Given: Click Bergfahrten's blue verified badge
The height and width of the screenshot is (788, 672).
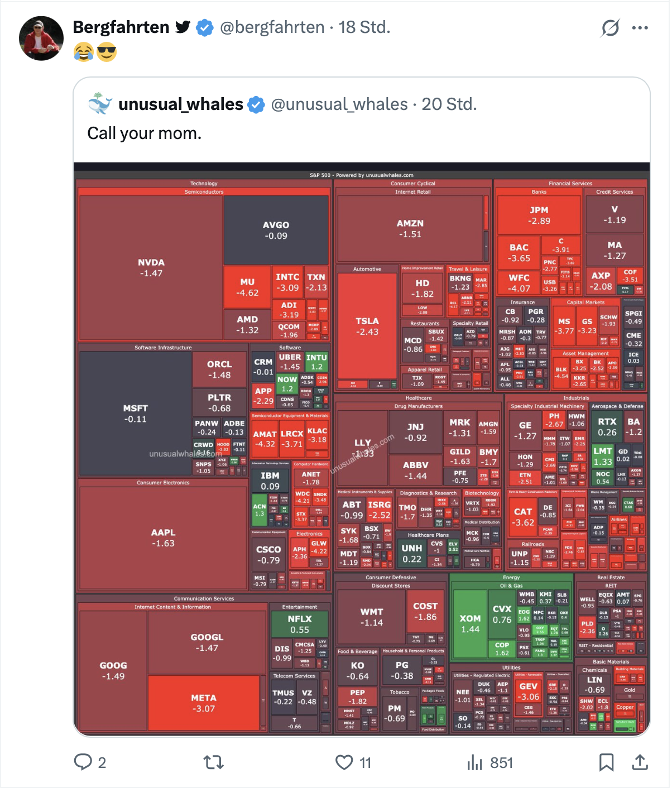Looking at the screenshot, I should tap(205, 27).
